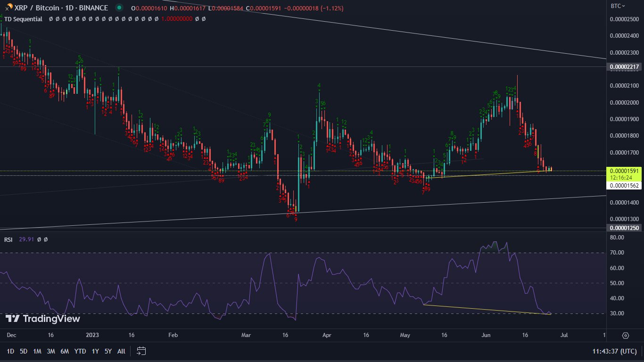This screenshot has height=362, width=644.
Task: Select the RSI indicator legend
Action: [8, 239]
